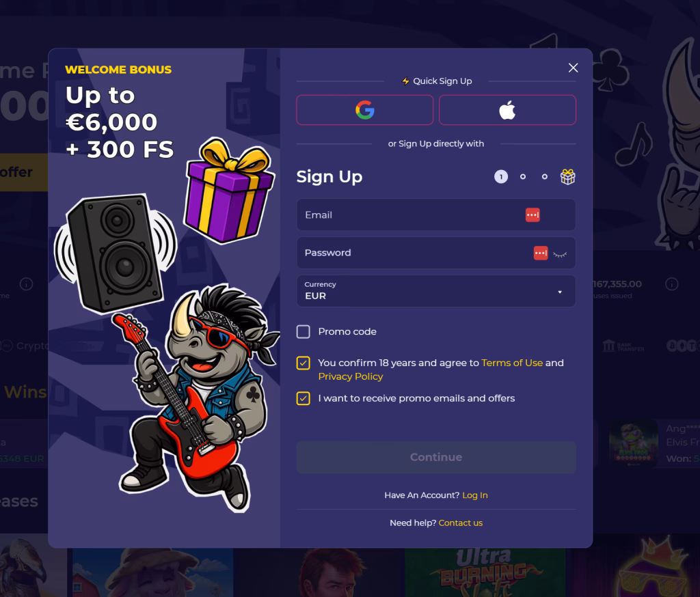Focus the Email input field
This screenshot has width=700, height=597.
[435, 214]
